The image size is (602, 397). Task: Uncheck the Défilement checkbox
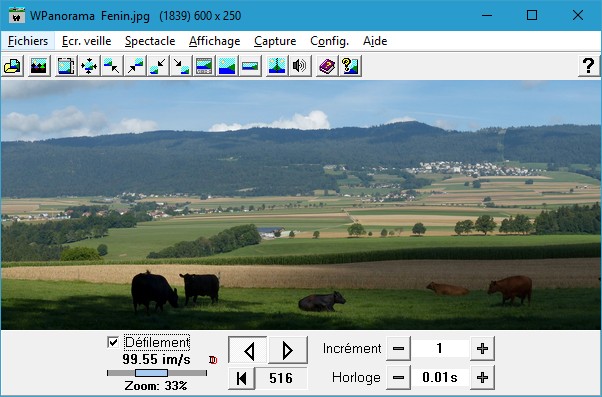click(113, 342)
